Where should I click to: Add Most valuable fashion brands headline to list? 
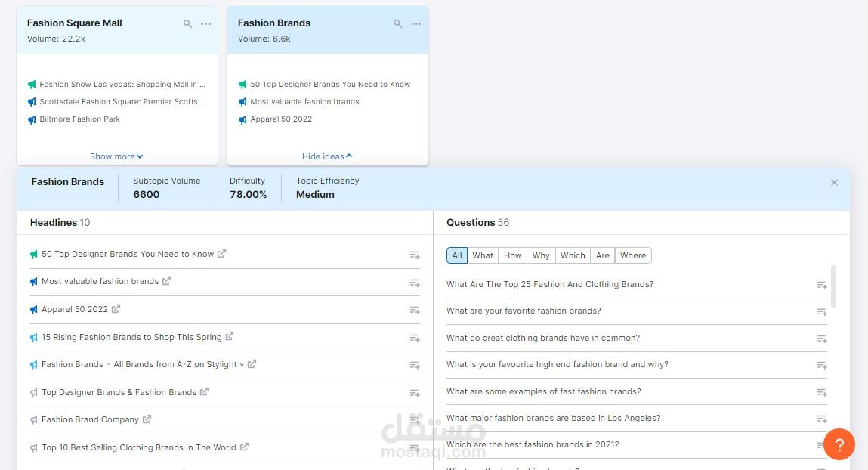pyautogui.click(x=415, y=283)
